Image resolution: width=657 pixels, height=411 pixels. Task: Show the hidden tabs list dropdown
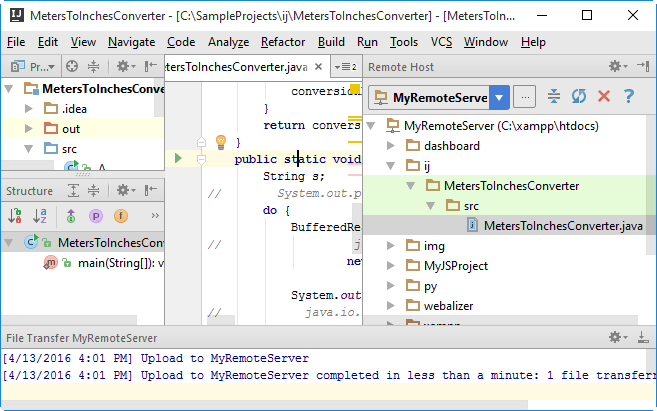[346, 67]
